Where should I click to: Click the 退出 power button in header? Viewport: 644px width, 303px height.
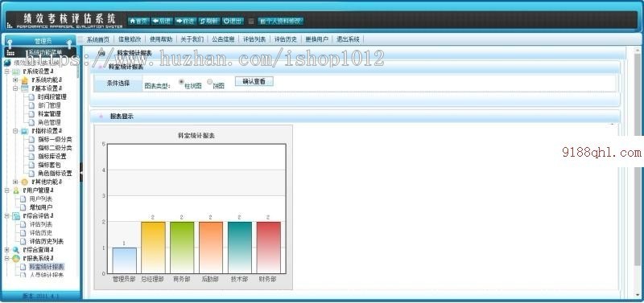coord(233,21)
